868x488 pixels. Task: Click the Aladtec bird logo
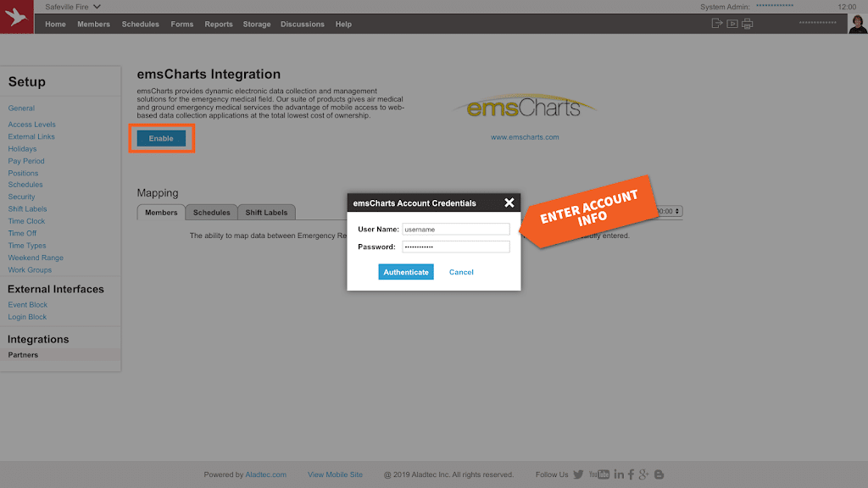[x=17, y=17]
